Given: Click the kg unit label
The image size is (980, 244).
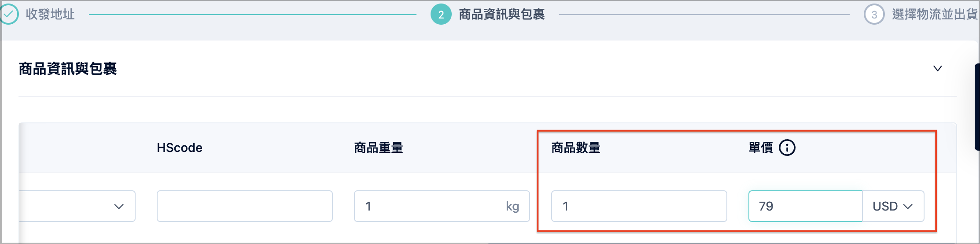Looking at the screenshot, I should pyautogui.click(x=512, y=206).
